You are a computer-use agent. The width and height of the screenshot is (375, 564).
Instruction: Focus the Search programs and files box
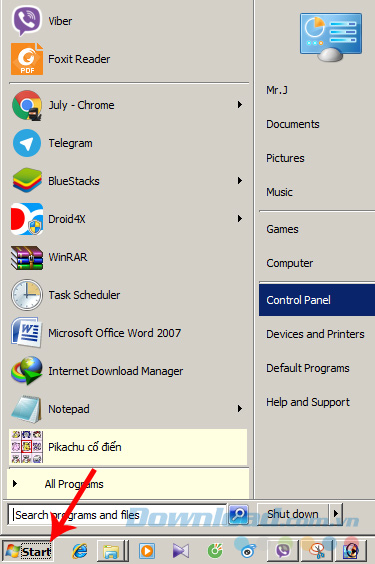[117, 515]
